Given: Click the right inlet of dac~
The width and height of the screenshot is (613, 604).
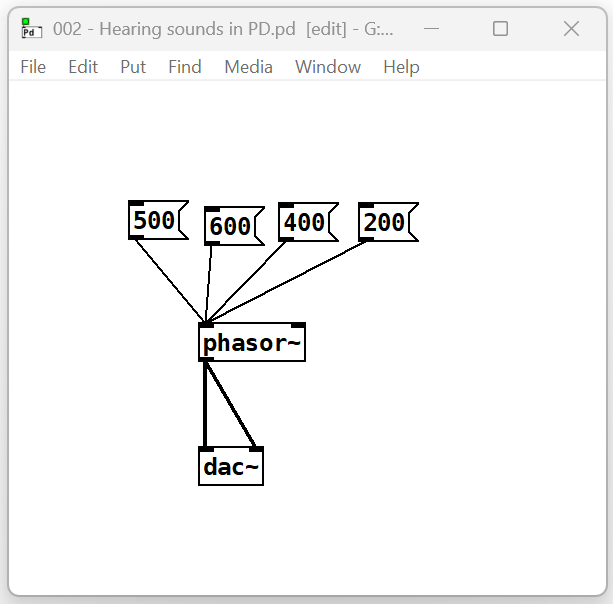Looking at the screenshot, I should click(256, 450).
